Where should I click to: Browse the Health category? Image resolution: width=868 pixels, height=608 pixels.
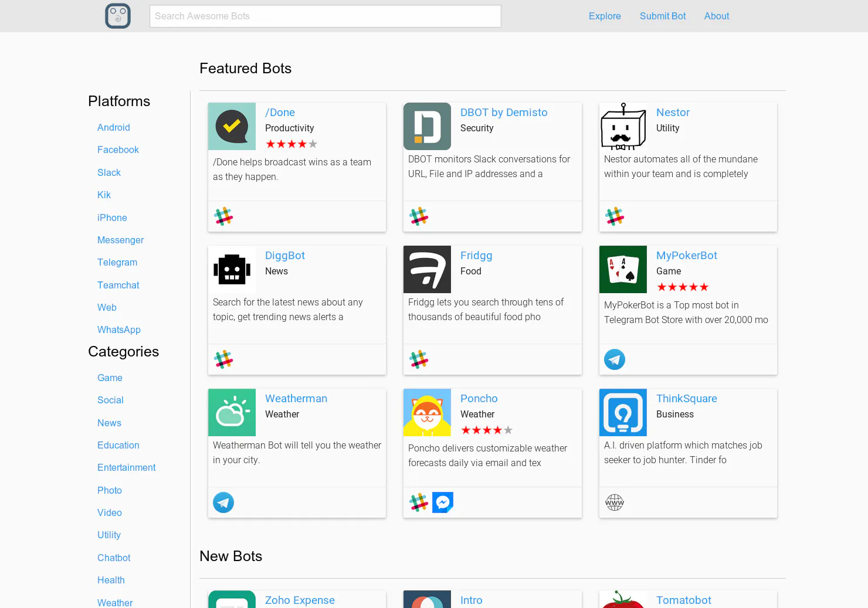[x=111, y=580]
